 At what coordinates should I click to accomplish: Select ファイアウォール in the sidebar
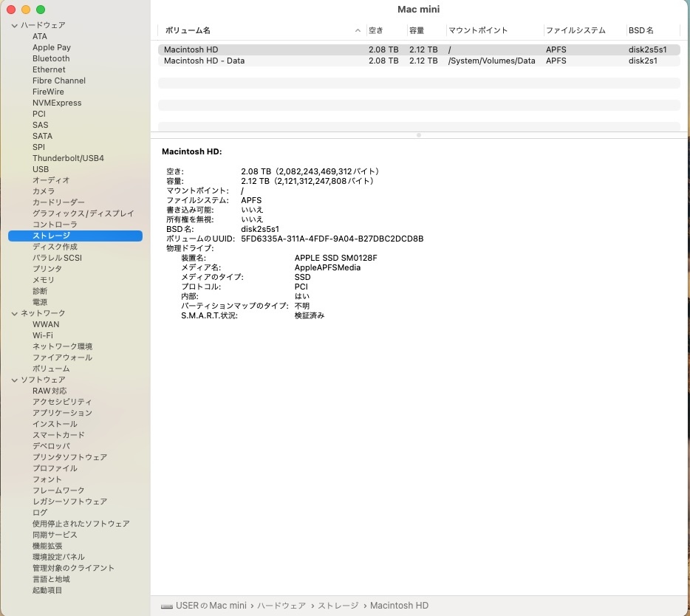(63, 357)
